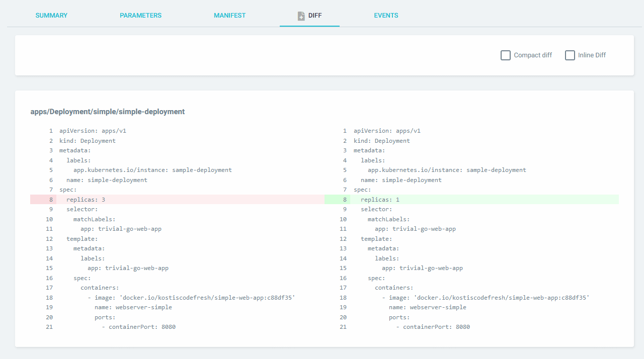Click 'apiVersion: apps/v1' in left pane
This screenshot has width=644, height=359.
[93, 131]
